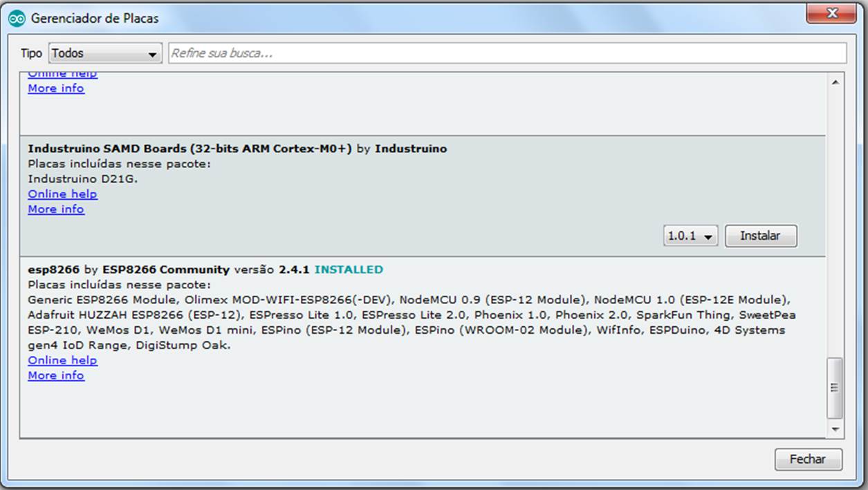Open the More info link for esp8266

coord(55,375)
